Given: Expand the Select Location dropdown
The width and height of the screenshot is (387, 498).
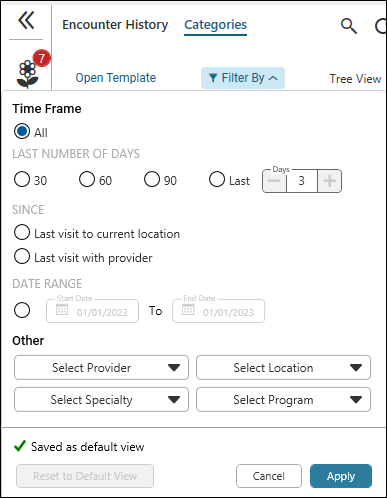Looking at the screenshot, I should click(x=283, y=368).
